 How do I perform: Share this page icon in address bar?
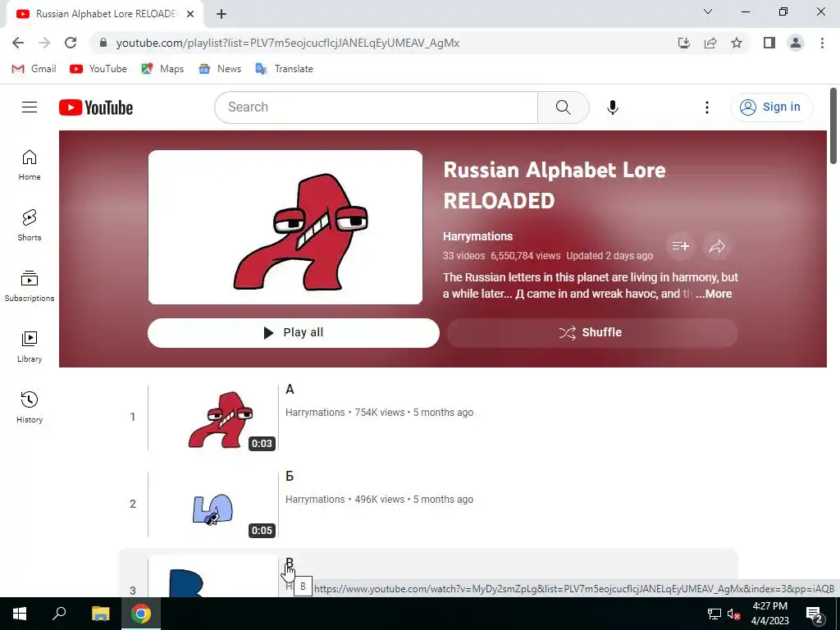click(710, 43)
